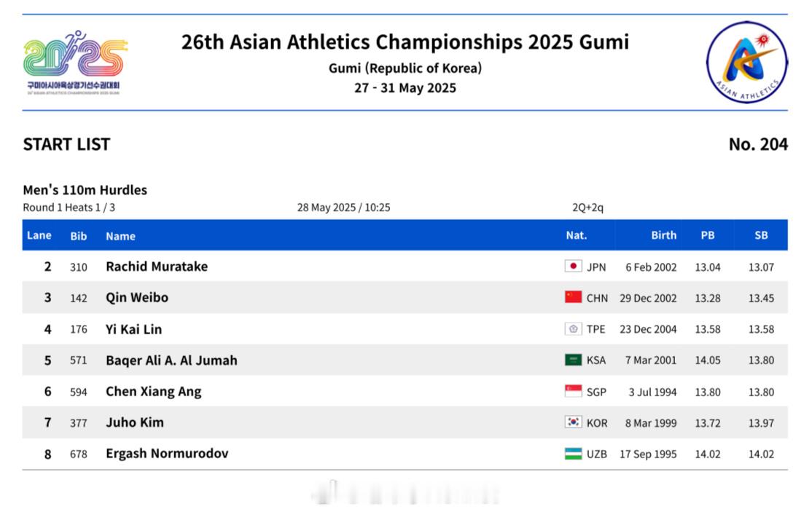Click the PB column header
The width and height of the screenshot is (812, 512).
coord(707,235)
